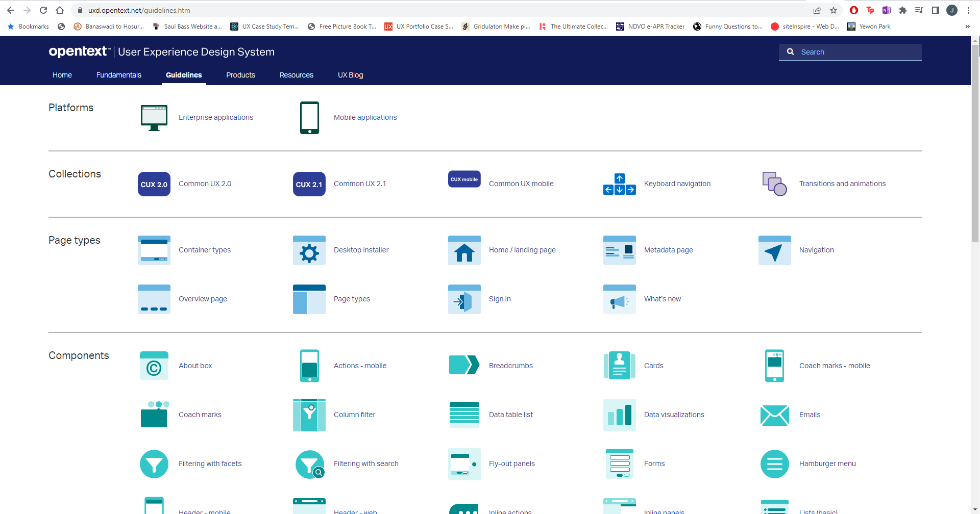The width and height of the screenshot is (980, 514).
Task: Click the Sign in door icon
Action: 464,299
